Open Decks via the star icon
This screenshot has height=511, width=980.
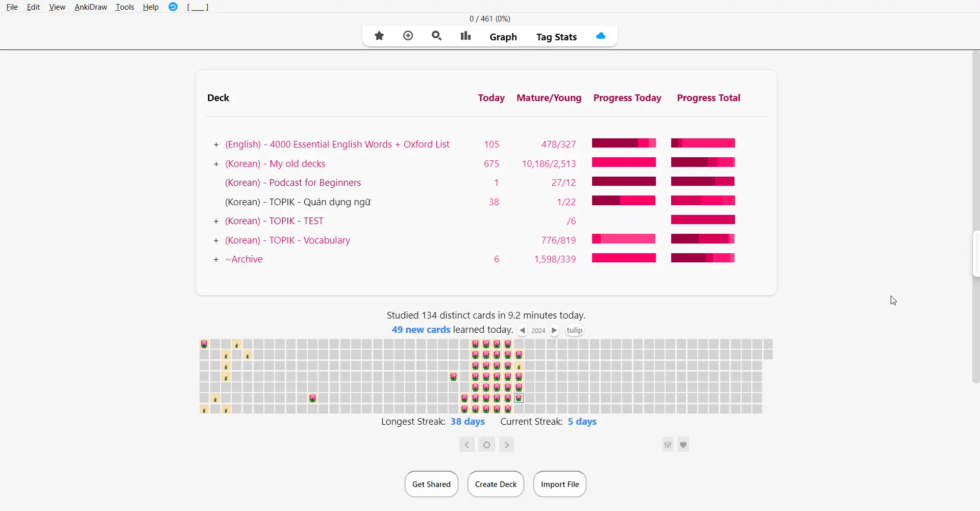click(379, 36)
